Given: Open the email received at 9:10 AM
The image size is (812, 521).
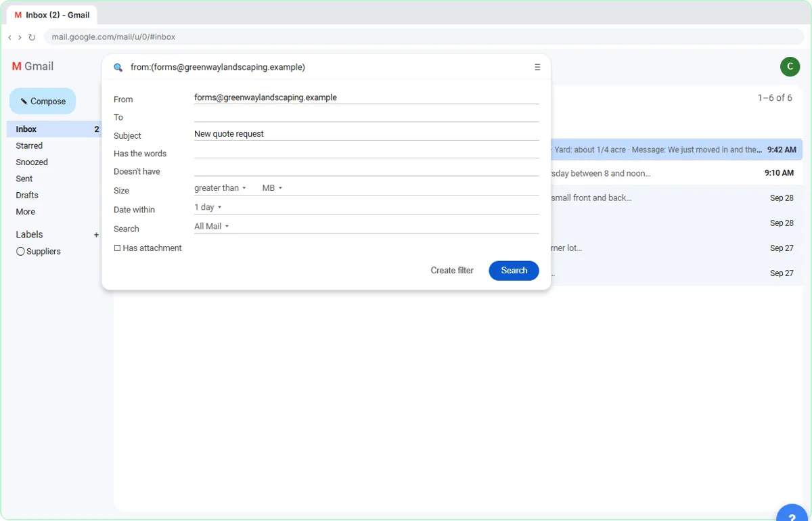Looking at the screenshot, I should click(677, 174).
